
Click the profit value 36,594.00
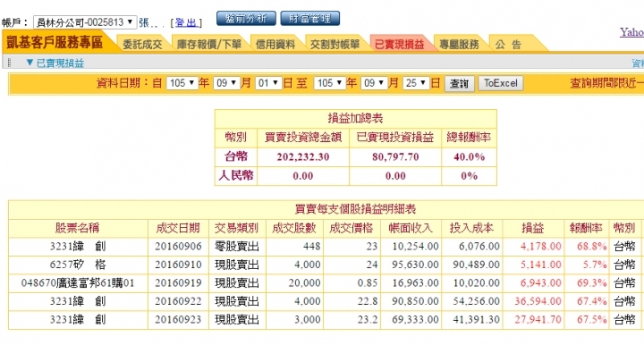(538, 301)
